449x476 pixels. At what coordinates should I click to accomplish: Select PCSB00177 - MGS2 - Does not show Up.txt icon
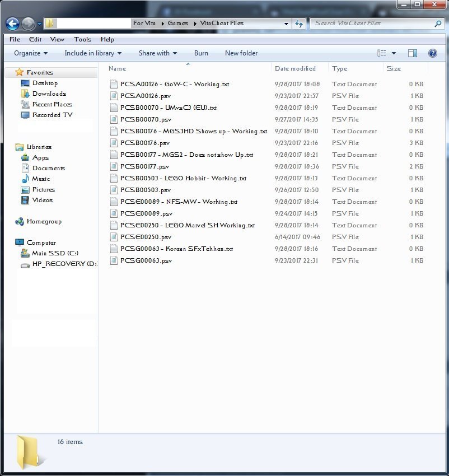click(x=114, y=155)
